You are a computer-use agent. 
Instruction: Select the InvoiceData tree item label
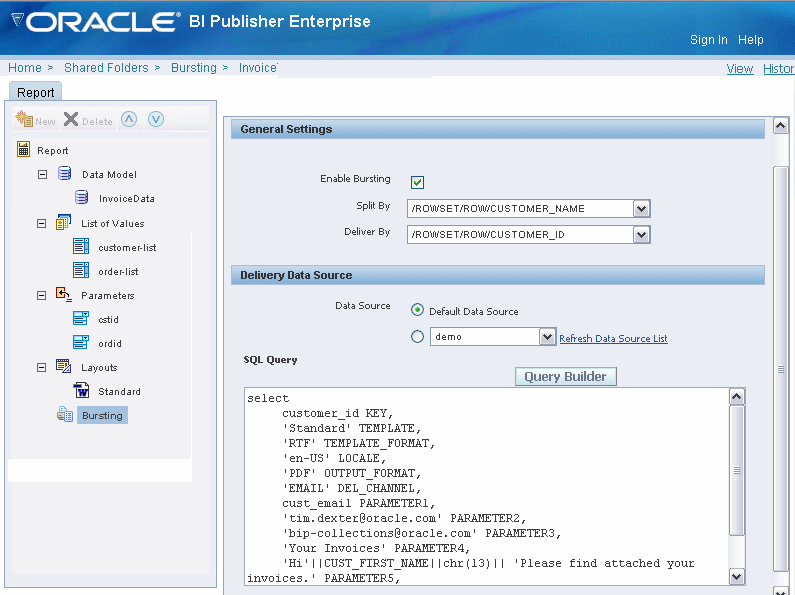(x=127, y=198)
